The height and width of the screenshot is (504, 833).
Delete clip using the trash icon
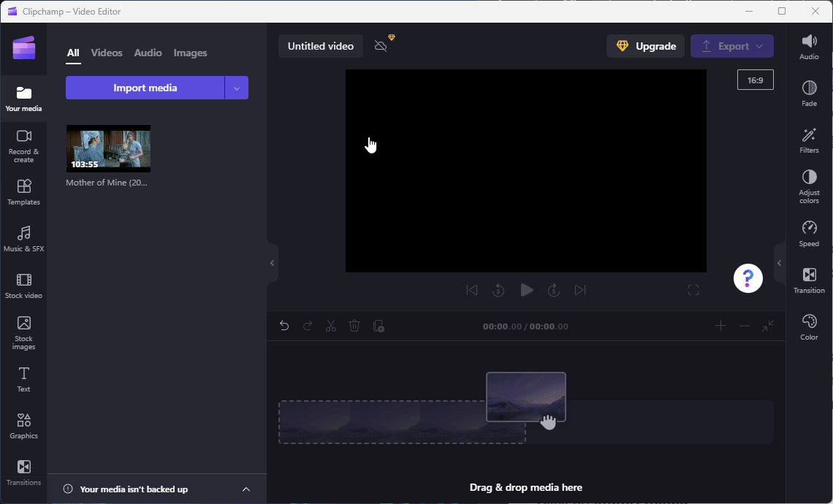(354, 326)
